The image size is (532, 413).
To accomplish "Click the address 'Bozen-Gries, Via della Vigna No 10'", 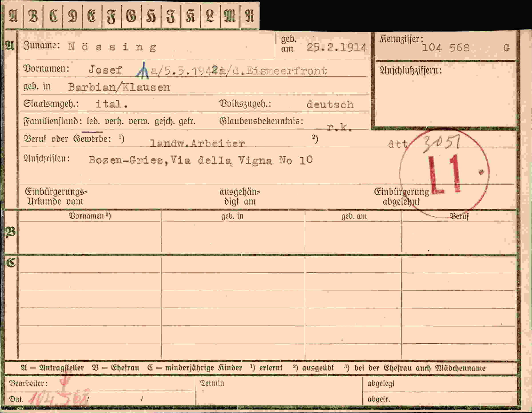I will coord(200,160).
